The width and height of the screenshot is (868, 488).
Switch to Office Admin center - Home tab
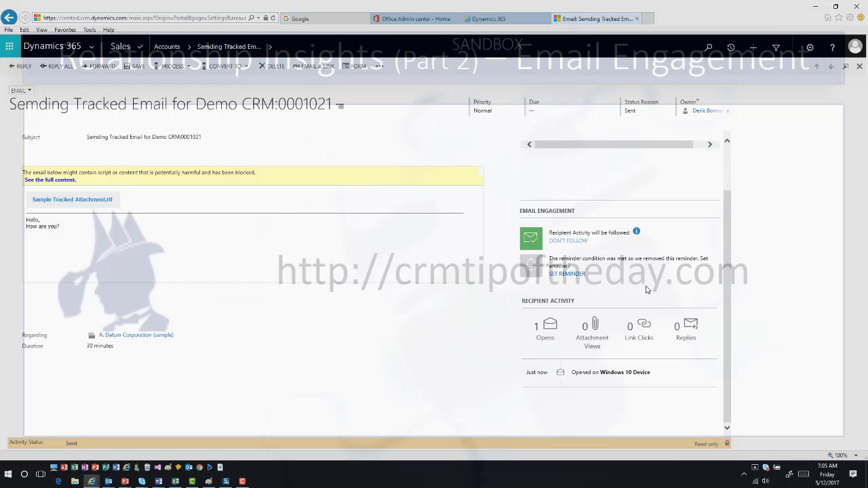click(415, 18)
